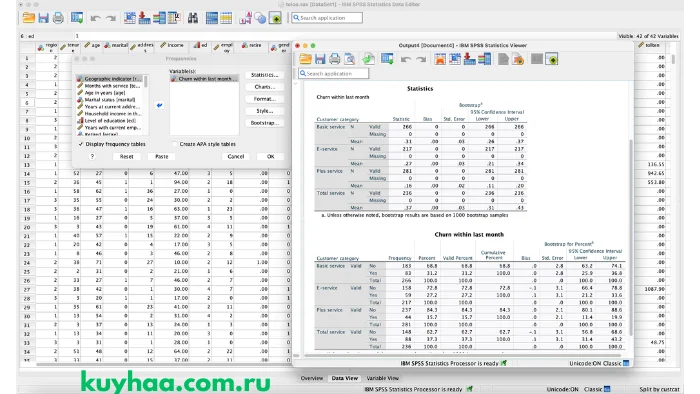Image resolution: width=700 pixels, height=394 pixels.
Task: Select Months with service variable
Action: (x=109, y=86)
